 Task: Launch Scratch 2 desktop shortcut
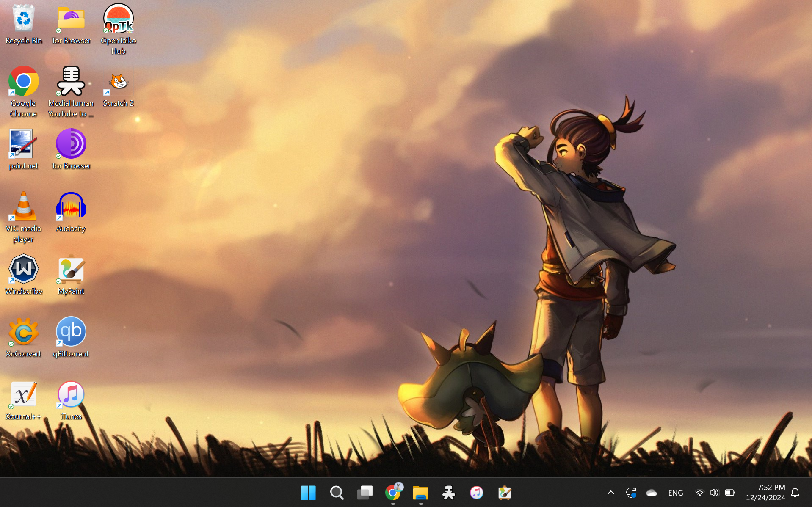coord(119,90)
